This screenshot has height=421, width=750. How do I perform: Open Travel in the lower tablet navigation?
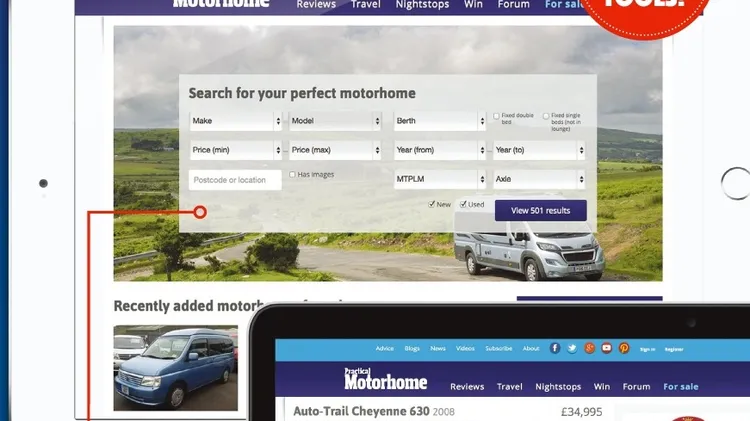pos(509,387)
